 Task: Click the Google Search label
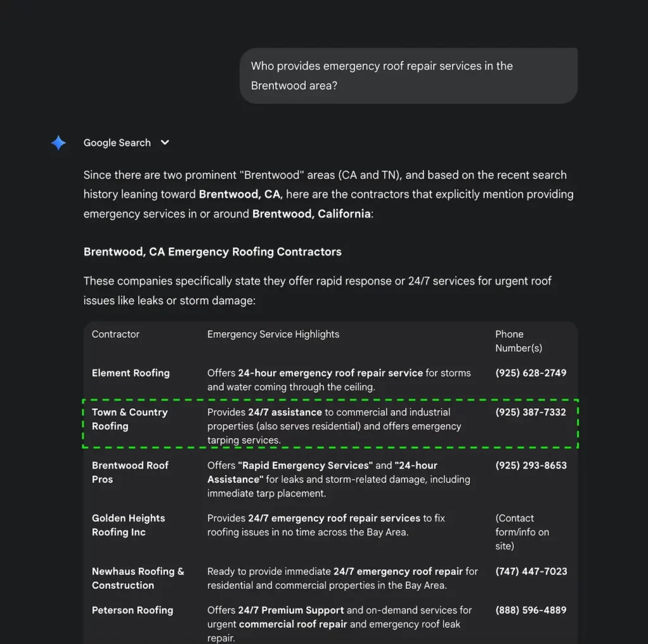click(117, 143)
